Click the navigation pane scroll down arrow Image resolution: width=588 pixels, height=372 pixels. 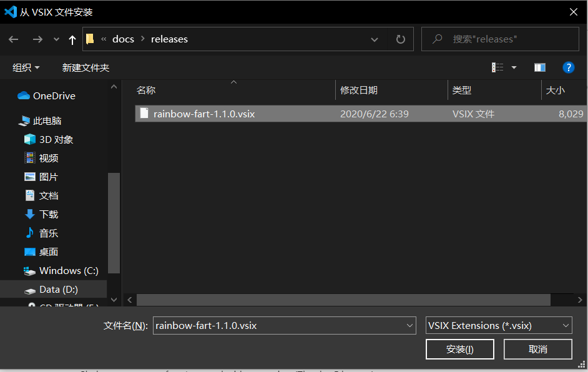[x=114, y=300]
